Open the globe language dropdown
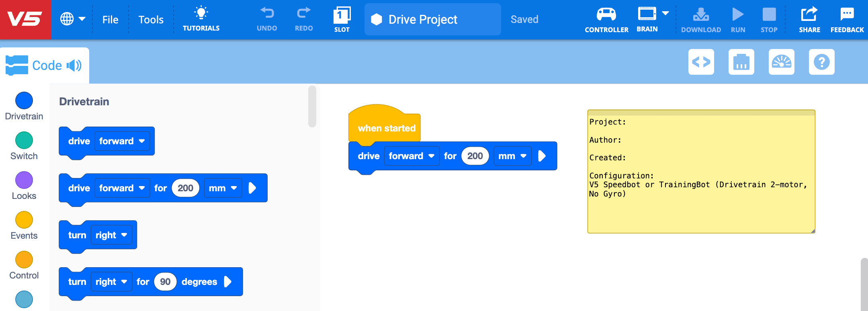 (x=72, y=19)
